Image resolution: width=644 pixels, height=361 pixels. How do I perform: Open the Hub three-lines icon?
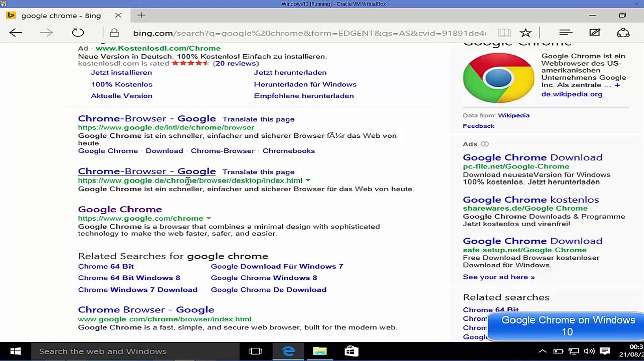tap(566, 33)
